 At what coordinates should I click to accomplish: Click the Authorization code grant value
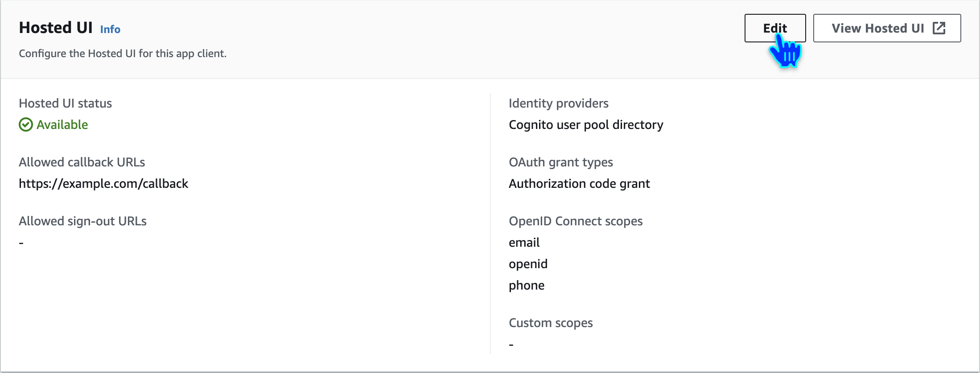click(x=579, y=184)
